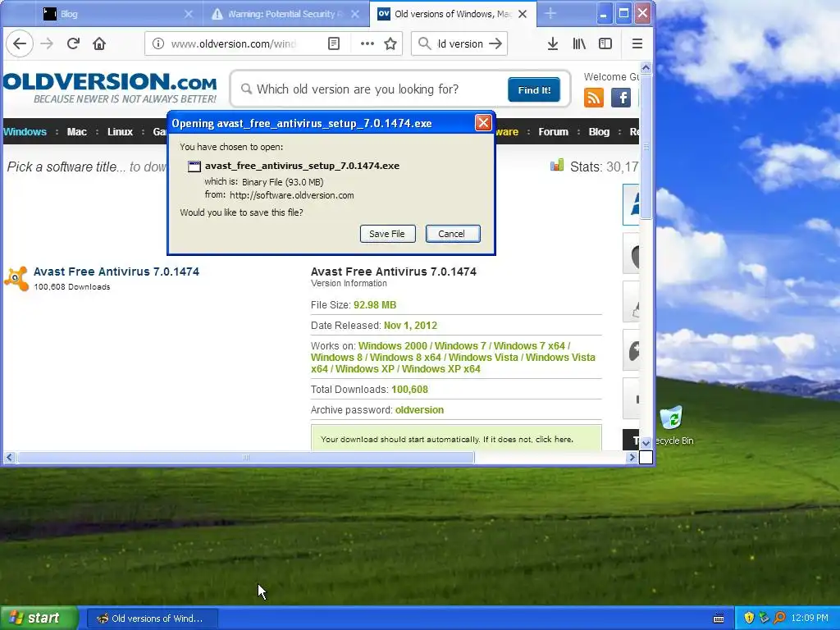Click the Cancel button in dialog

point(453,234)
